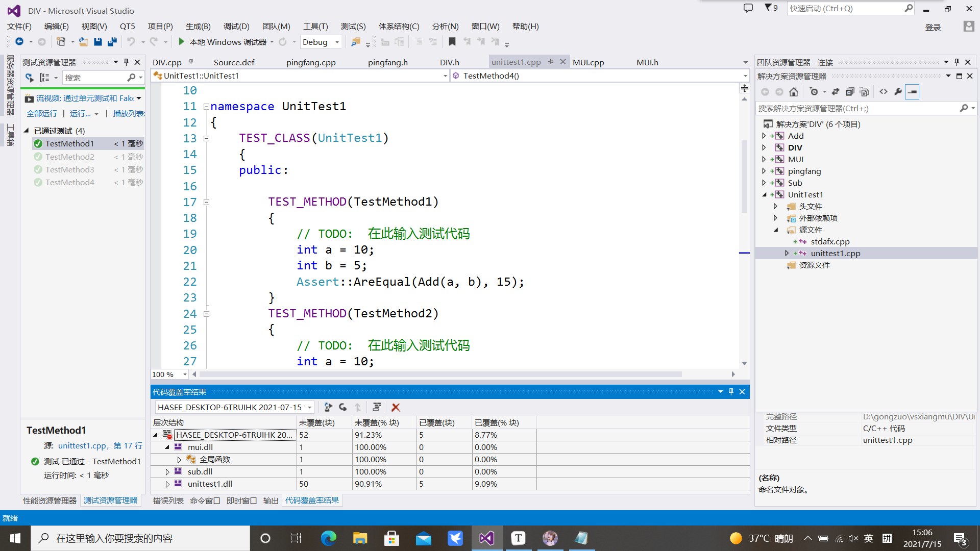Switch to the pingfang.cpp tab

pos(310,62)
